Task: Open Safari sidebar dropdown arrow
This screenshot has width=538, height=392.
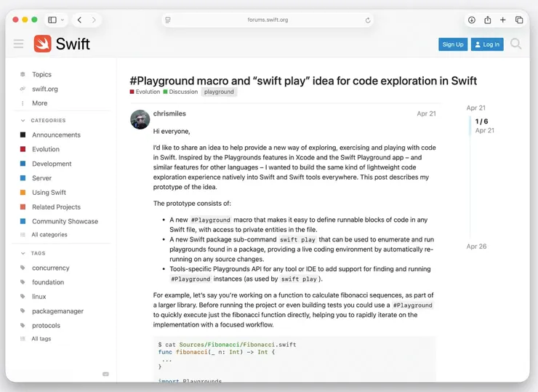Action: pyautogui.click(x=63, y=20)
